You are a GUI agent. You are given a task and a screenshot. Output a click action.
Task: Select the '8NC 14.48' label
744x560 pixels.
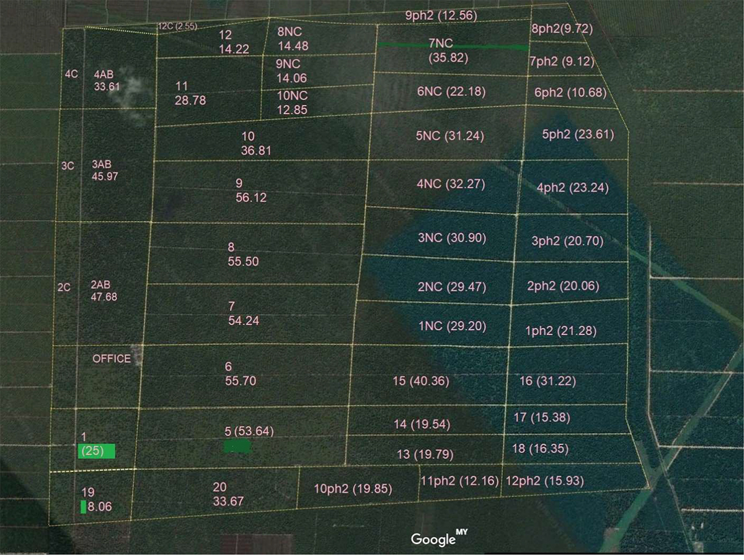pos(293,39)
